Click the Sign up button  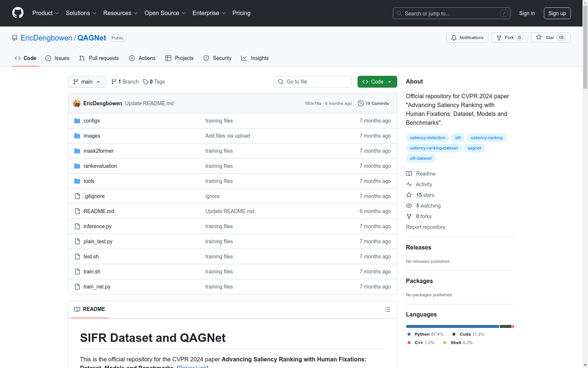click(x=557, y=13)
